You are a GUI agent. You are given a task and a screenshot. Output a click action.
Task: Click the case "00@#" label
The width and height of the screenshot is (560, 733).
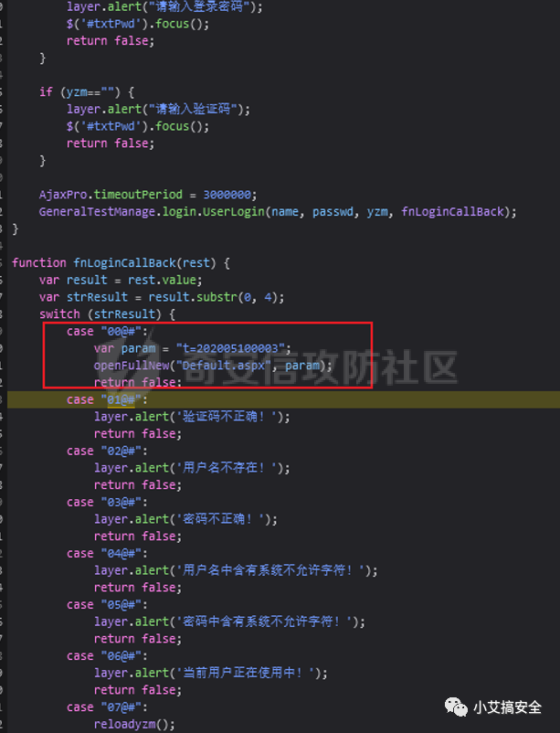[107, 332]
